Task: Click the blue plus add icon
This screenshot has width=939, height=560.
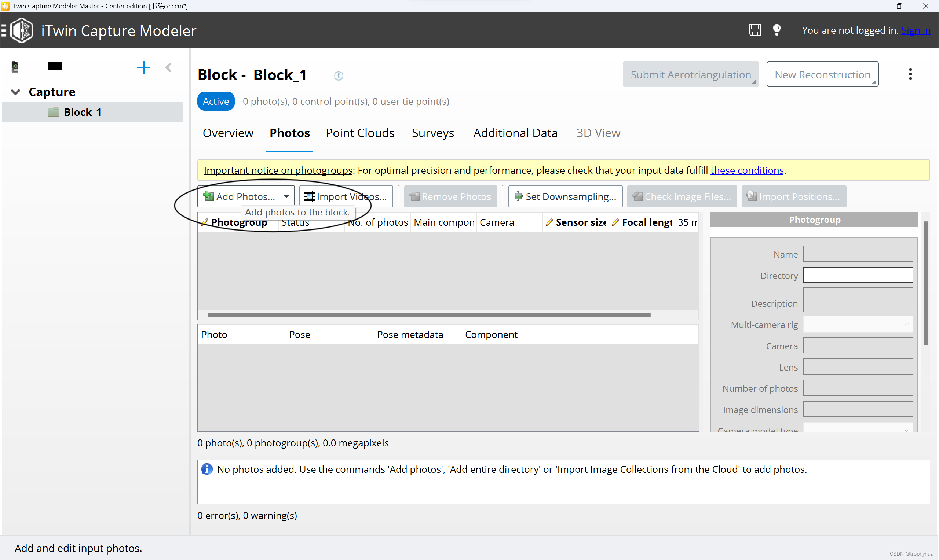Action: click(x=143, y=67)
